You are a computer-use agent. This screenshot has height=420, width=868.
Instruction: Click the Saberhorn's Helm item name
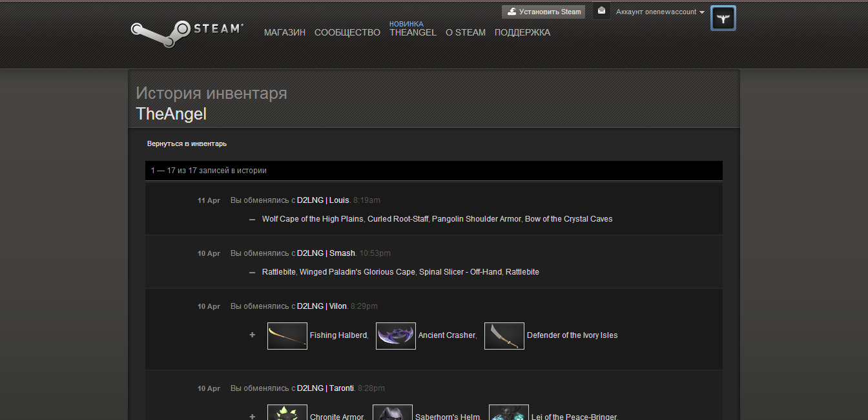click(447, 417)
